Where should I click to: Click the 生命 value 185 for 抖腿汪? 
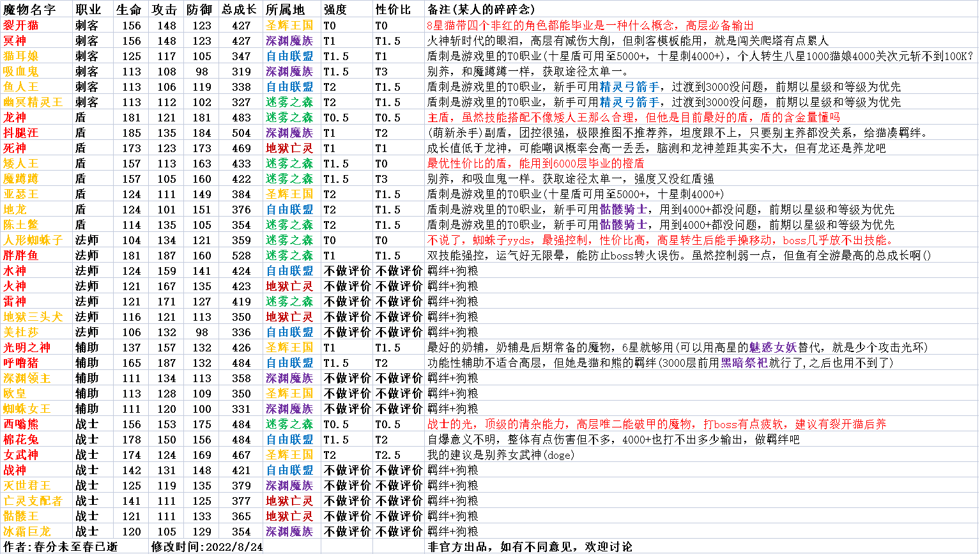pos(132,133)
